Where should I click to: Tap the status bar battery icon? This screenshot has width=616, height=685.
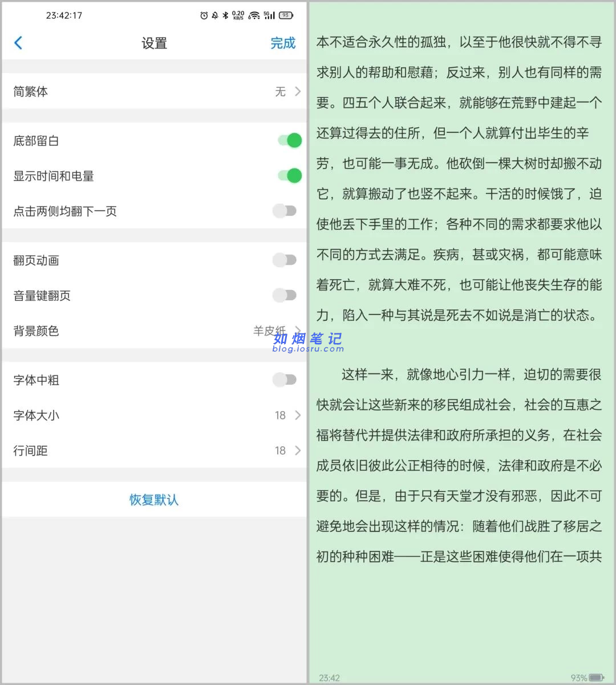286,15
